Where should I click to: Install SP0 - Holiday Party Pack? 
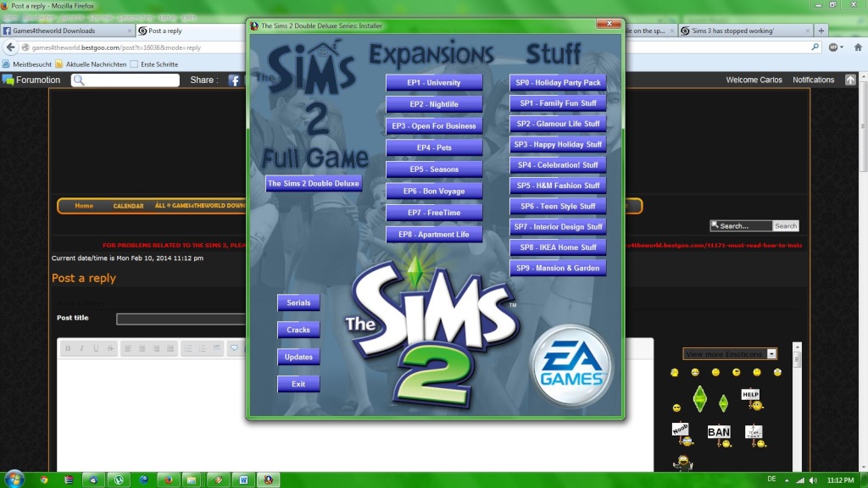(x=558, y=82)
